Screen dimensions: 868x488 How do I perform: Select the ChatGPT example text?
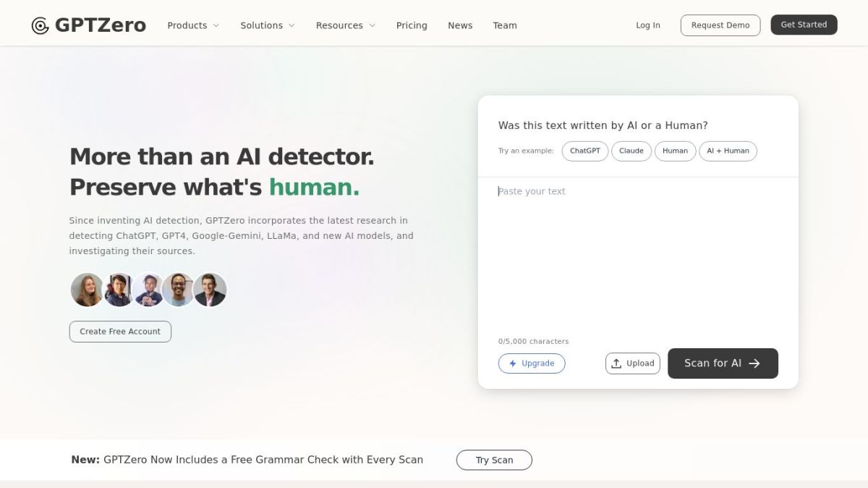pyautogui.click(x=584, y=151)
